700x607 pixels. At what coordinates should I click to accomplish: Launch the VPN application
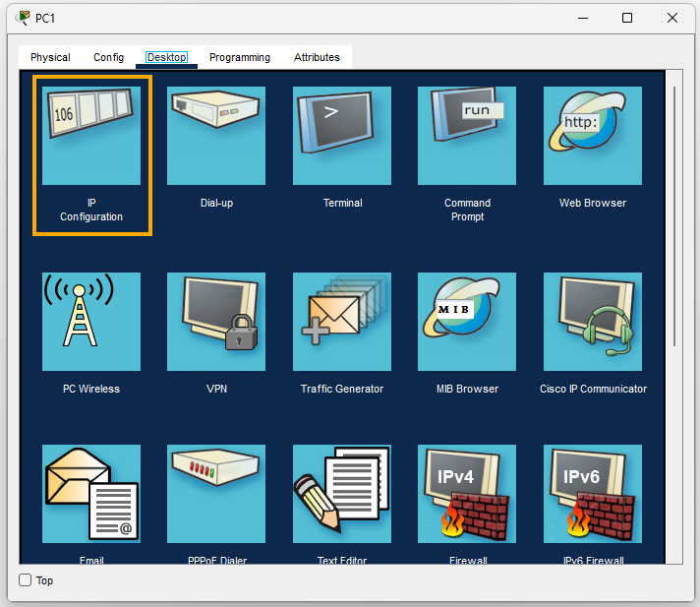216,322
